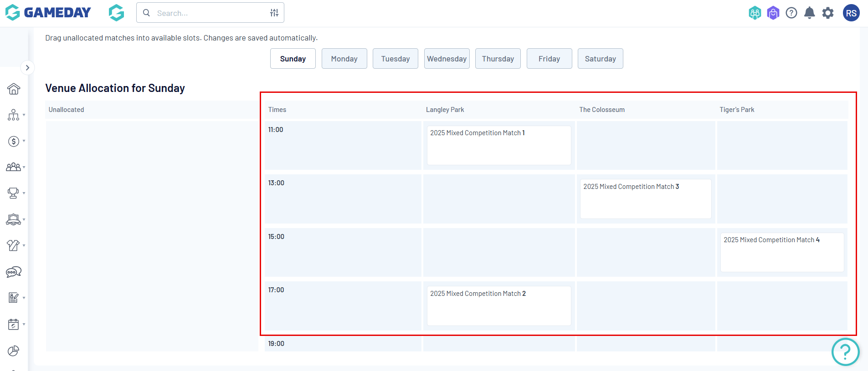Click the 13:00 time label
The width and height of the screenshot is (868, 371).
(x=276, y=183)
